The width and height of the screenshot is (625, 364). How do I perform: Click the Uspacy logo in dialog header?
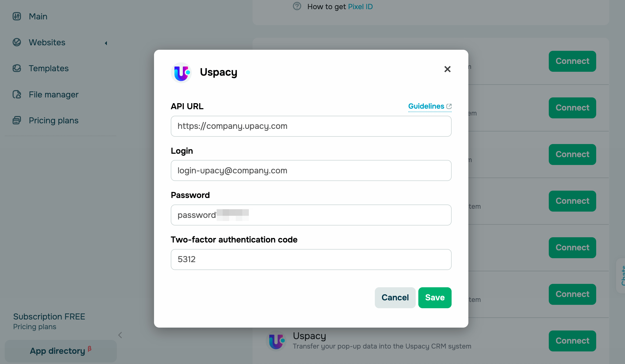(x=181, y=73)
